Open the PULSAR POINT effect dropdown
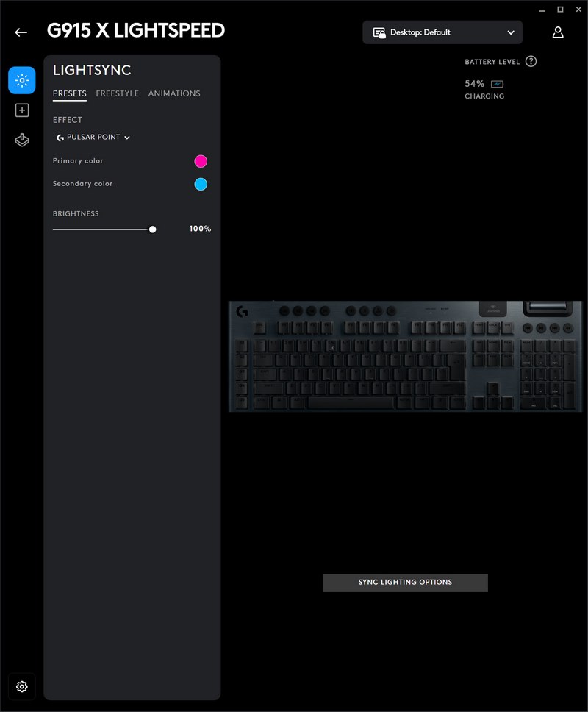The height and width of the screenshot is (712, 588). [94, 138]
